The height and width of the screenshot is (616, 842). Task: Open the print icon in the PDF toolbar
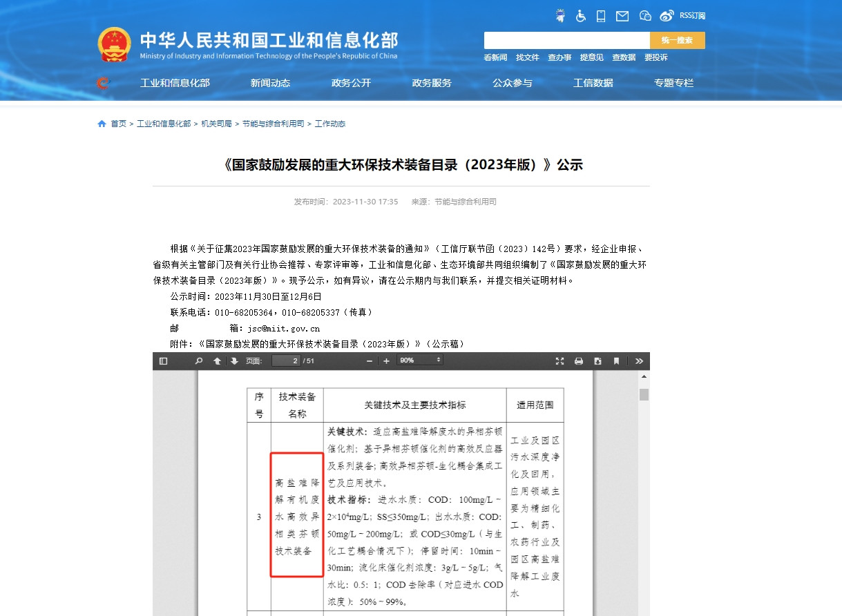tap(579, 360)
